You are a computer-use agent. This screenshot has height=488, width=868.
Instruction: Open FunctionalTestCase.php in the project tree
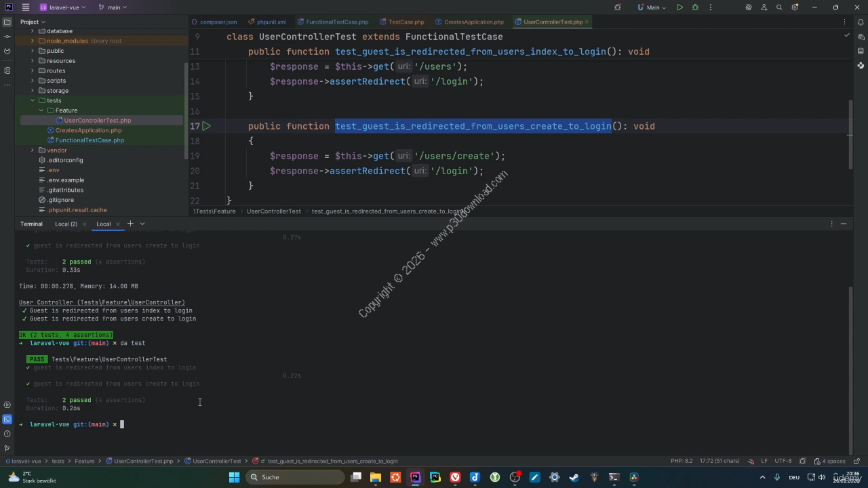click(90, 140)
